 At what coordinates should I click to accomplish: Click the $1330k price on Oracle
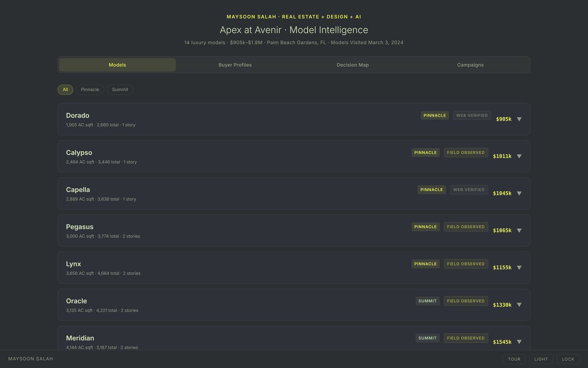pyautogui.click(x=502, y=305)
